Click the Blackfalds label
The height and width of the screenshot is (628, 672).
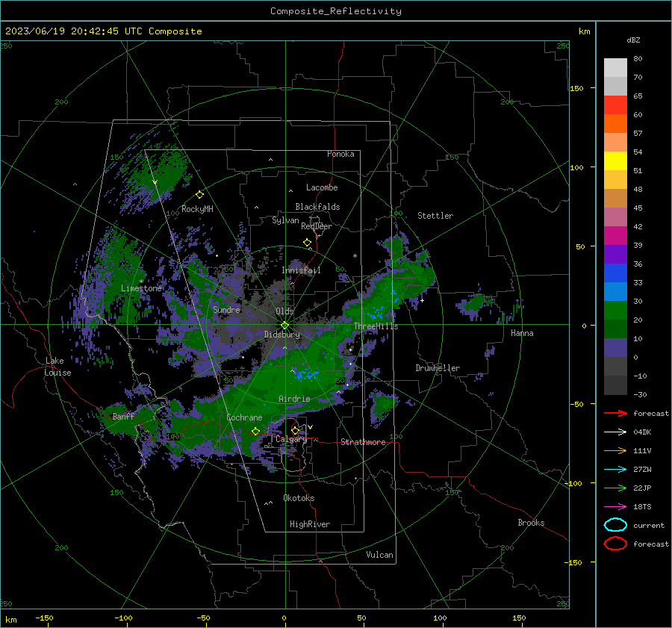[x=317, y=207]
